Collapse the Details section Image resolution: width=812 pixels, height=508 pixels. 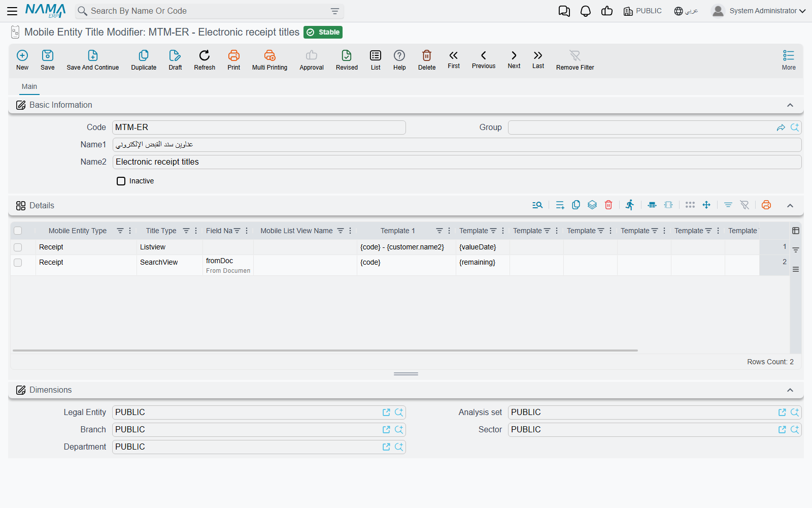coord(790,206)
